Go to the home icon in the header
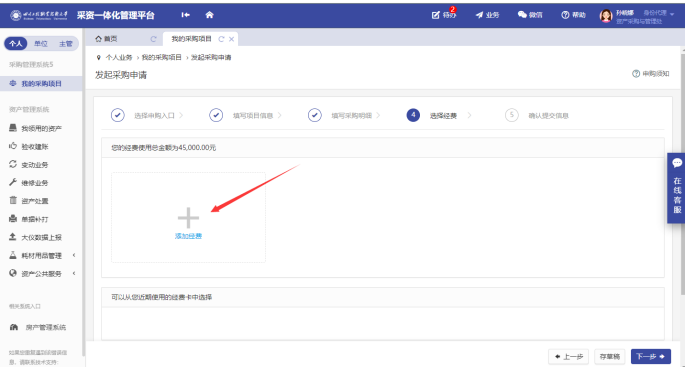Screen dimensions: 686x368 [x=210, y=15]
